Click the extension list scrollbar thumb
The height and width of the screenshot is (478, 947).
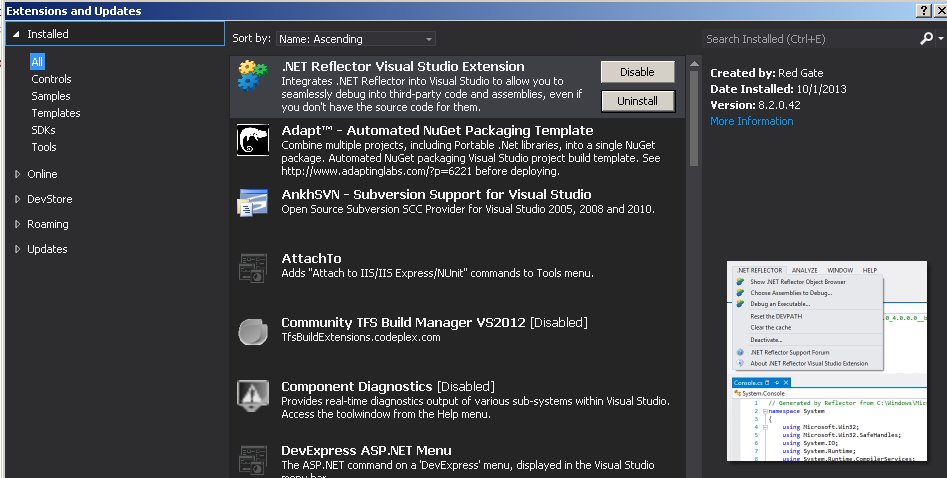pos(694,118)
